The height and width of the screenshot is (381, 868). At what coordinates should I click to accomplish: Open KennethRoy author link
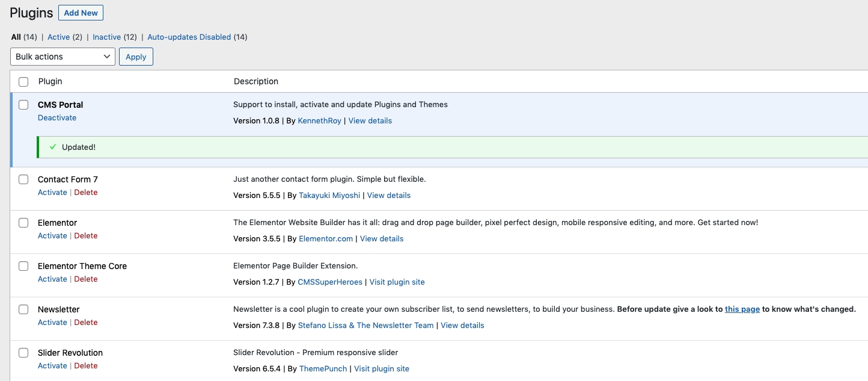[319, 121]
